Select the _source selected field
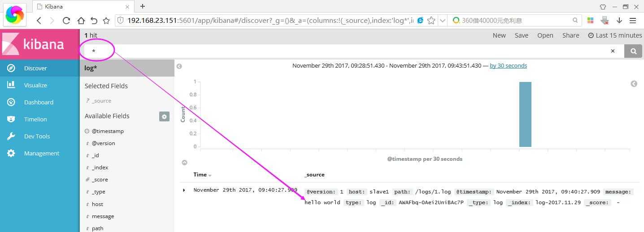This screenshot has width=644, height=232. tap(101, 101)
